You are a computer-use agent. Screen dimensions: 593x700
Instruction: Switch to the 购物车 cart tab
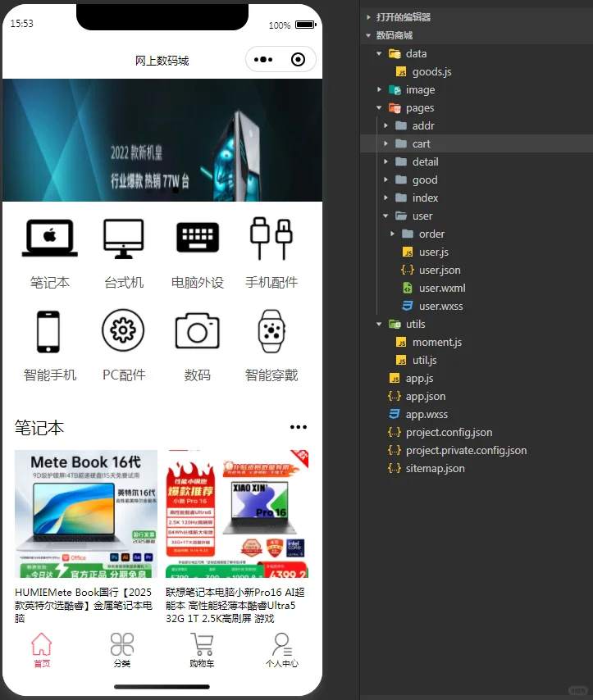coord(202,651)
